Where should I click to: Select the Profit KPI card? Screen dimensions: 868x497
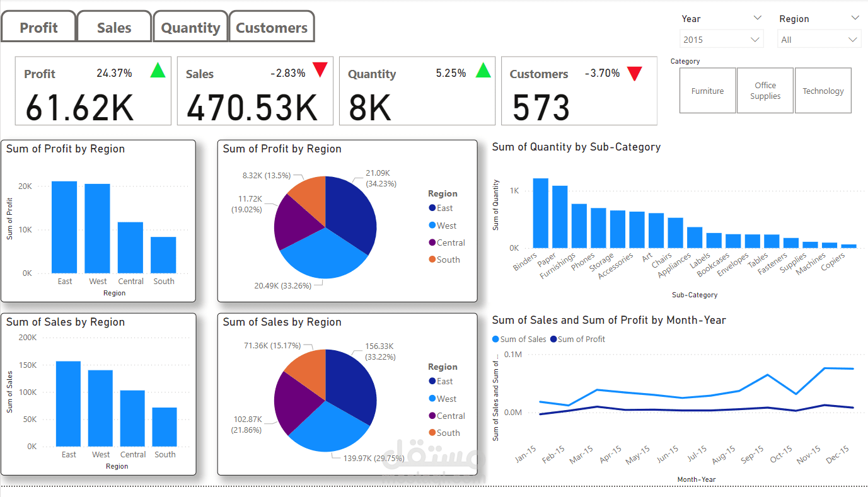[93, 91]
